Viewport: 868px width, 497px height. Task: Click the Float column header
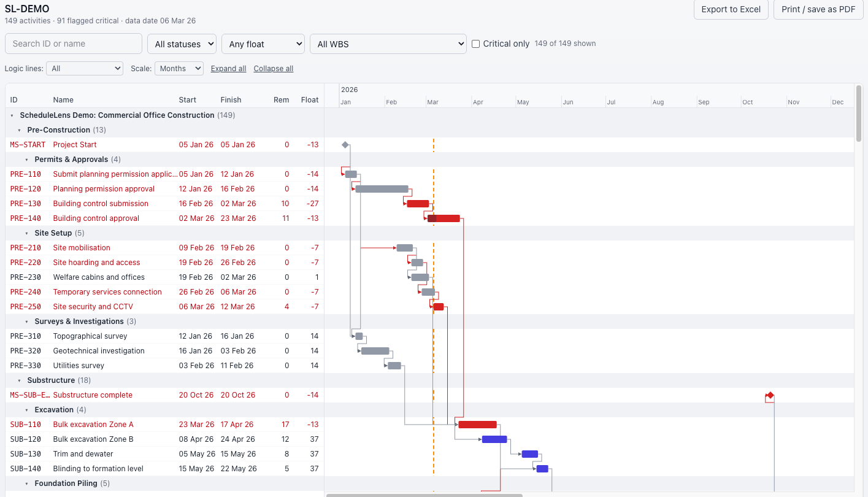tap(310, 100)
